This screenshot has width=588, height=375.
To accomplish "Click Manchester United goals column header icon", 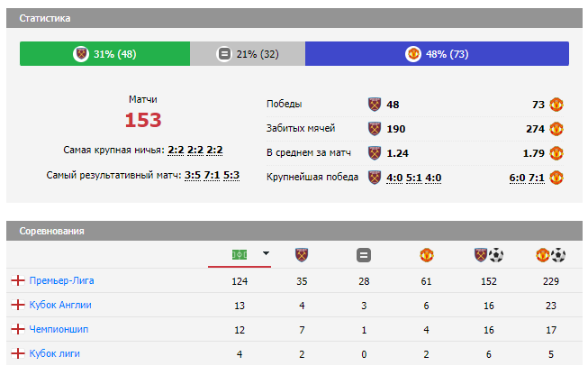I will [550, 255].
